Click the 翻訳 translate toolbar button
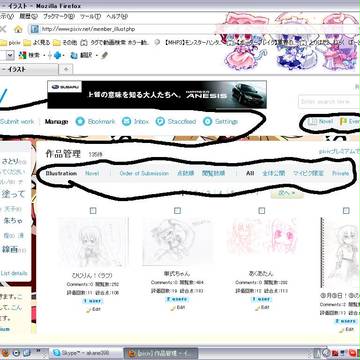Viewport: 360px width, 360px height. click(x=81, y=55)
